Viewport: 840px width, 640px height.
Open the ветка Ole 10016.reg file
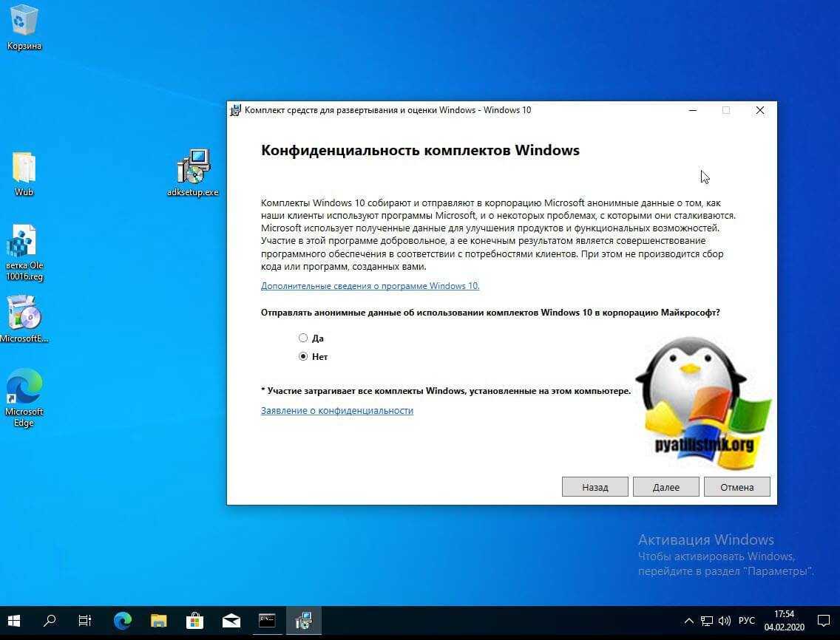click(23, 242)
